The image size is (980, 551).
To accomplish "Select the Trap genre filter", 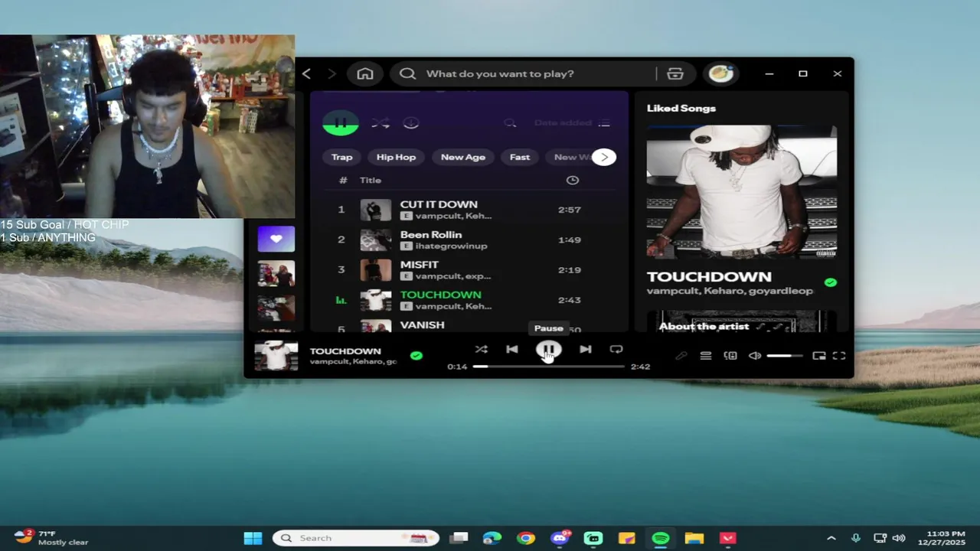I will [x=342, y=157].
